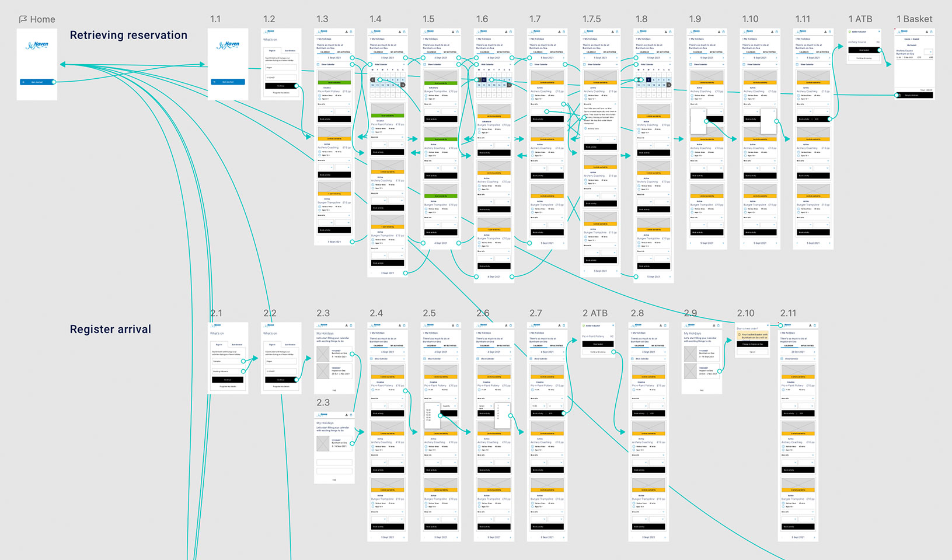This screenshot has height=560, width=952.
Task: Click the open dropdown panel in frame 1.9
Action: tap(699, 122)
